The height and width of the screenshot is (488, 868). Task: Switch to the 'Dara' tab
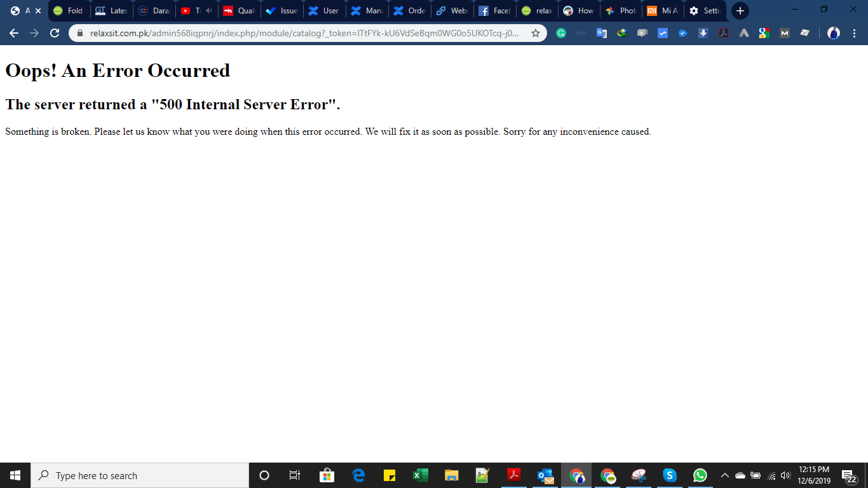[x=154, y=11]
